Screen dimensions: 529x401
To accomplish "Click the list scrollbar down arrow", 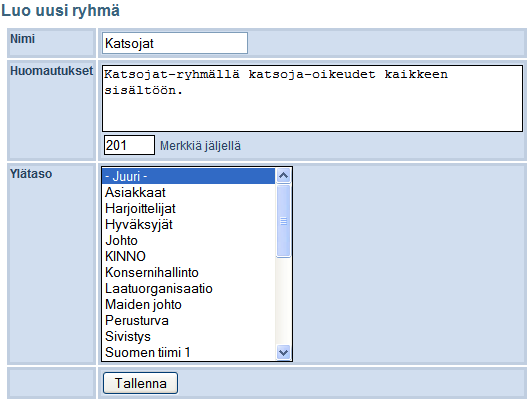I will click(283, 352).
